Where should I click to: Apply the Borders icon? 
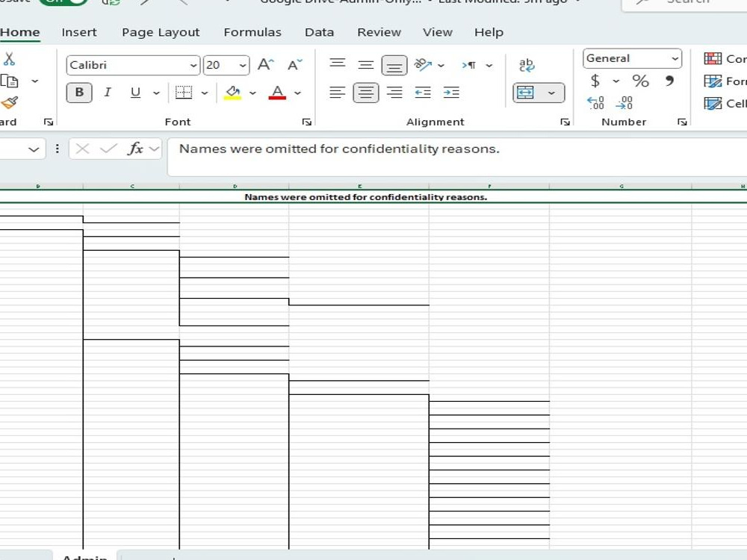[x=184, y=93]
